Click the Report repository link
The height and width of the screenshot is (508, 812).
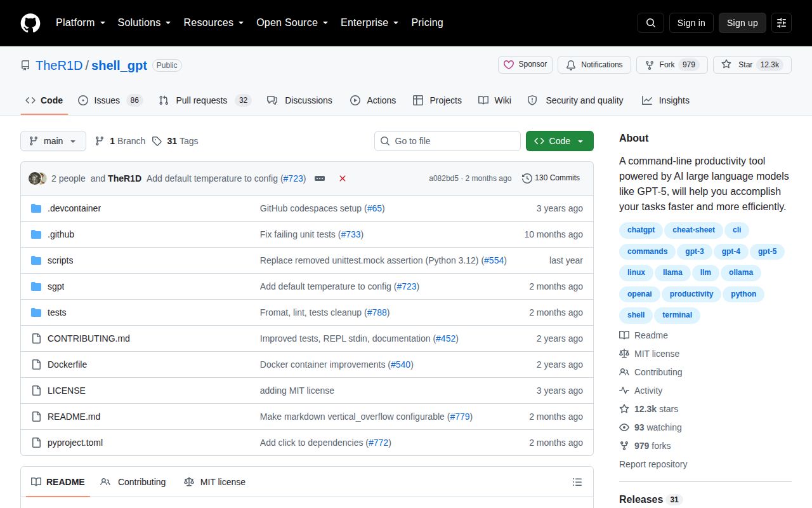pyautogui.click(x=653, y=464)
